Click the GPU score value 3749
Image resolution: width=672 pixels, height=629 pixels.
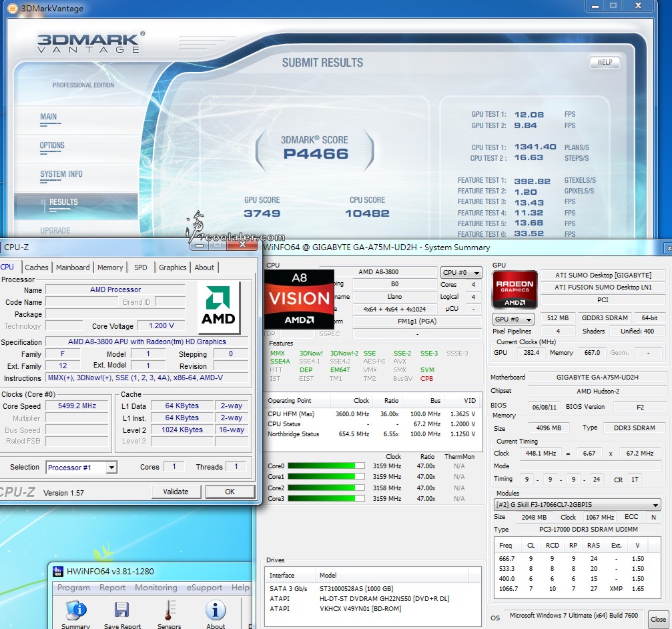click(262, 213)
